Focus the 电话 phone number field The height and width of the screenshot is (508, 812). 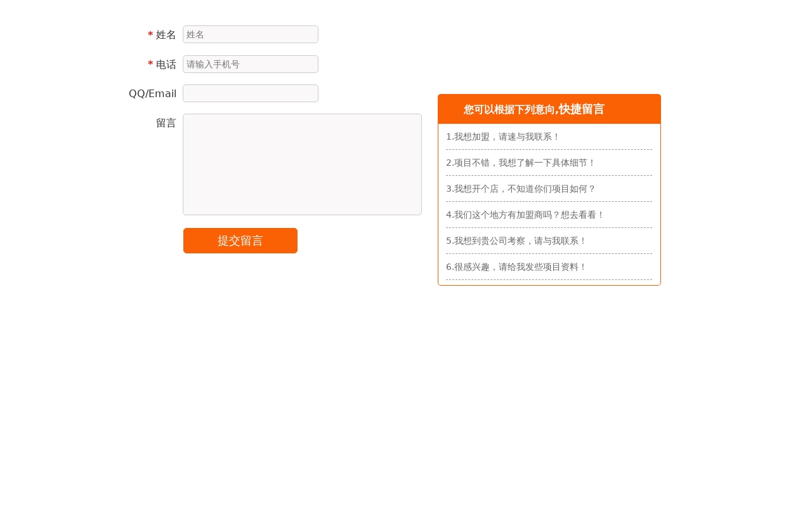point(251,64)
